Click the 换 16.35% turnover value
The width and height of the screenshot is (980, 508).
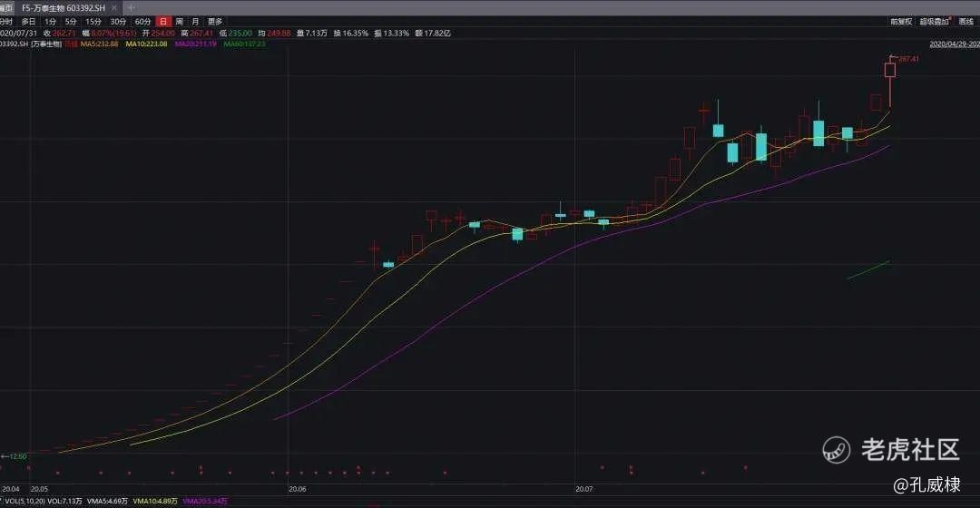pos(350,34)
